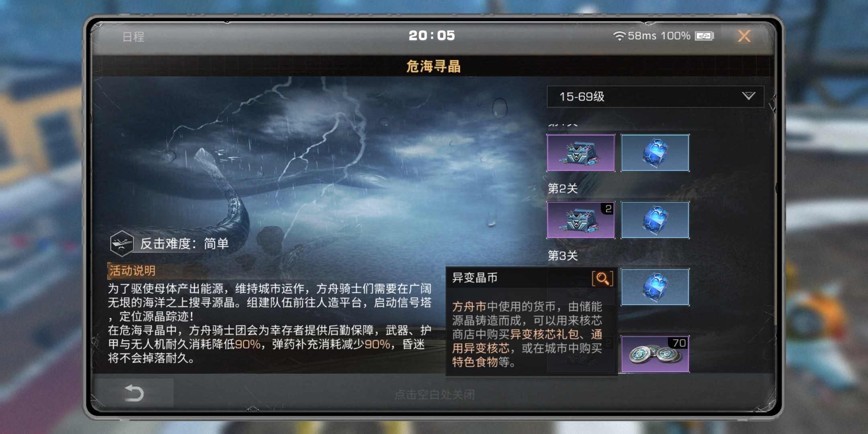The height and width of the screenshot is (434, 868).
Task: Click the dropdown arrow next to 15-69级
Action: coord(748,96)
